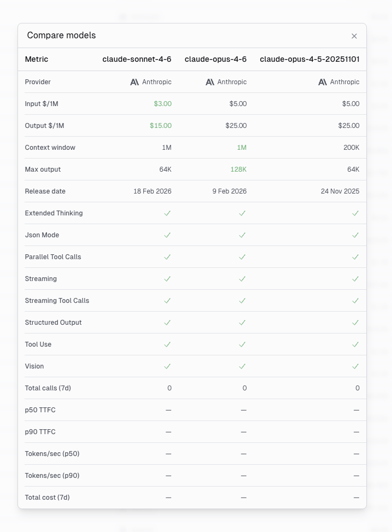Click $25.00 output price for claude-opus-4-5-20251101
Viewport: 392px width, 532px height.
click(349, 126)
